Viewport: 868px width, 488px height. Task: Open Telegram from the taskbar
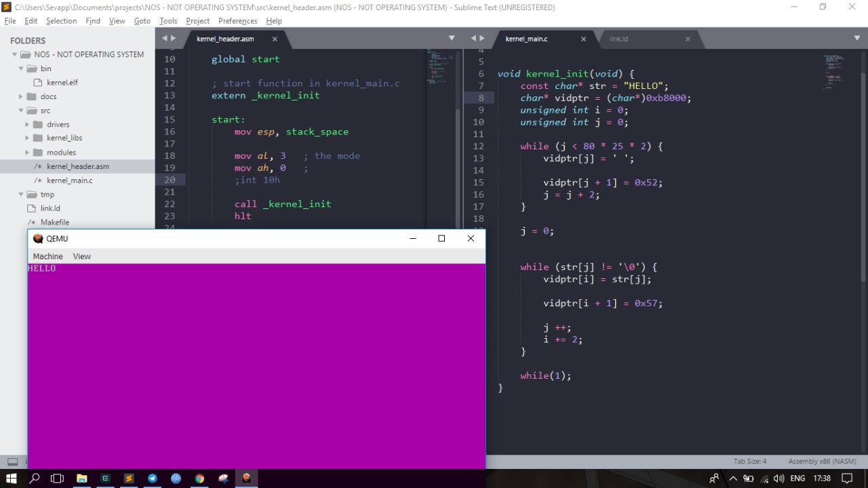(x=152, y=478)
